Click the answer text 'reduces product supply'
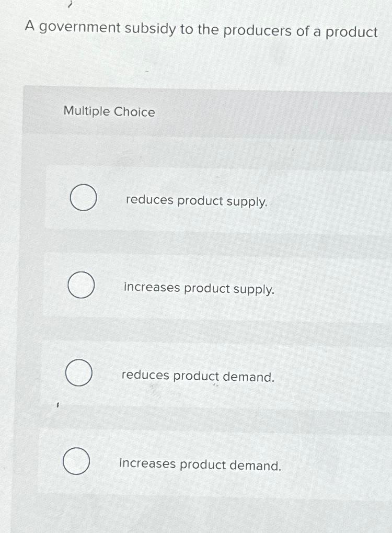392x533 pixels. tap(197, 200)
